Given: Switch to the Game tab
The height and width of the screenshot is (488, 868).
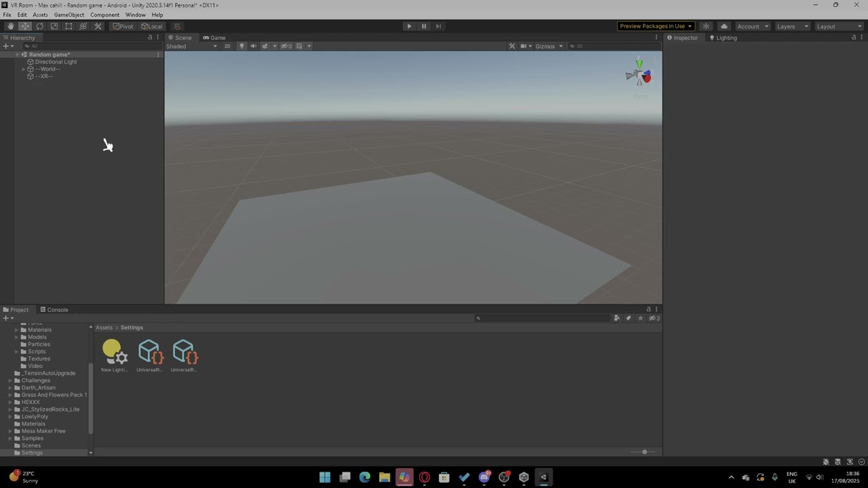Looking at the screenshot, I should tap(214, 37).
